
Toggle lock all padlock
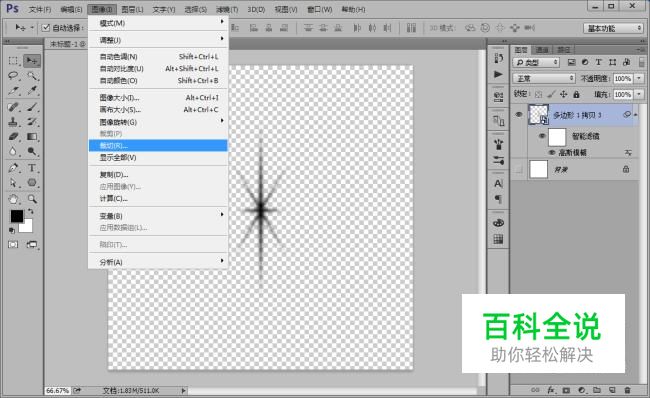click(x=576, y=95)
